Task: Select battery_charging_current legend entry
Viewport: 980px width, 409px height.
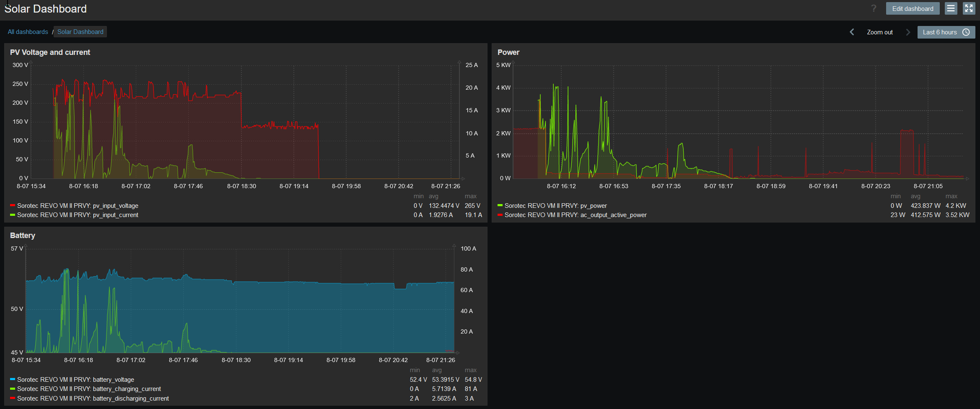Action: (89, 389)
